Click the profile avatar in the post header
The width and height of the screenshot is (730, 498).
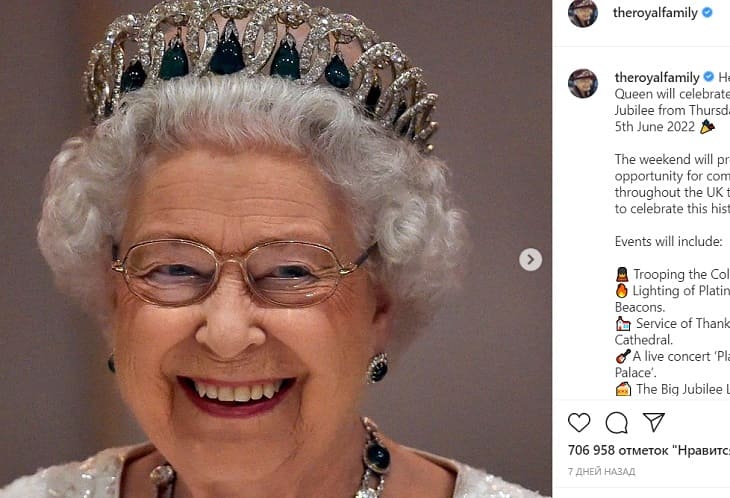[583, 13]
